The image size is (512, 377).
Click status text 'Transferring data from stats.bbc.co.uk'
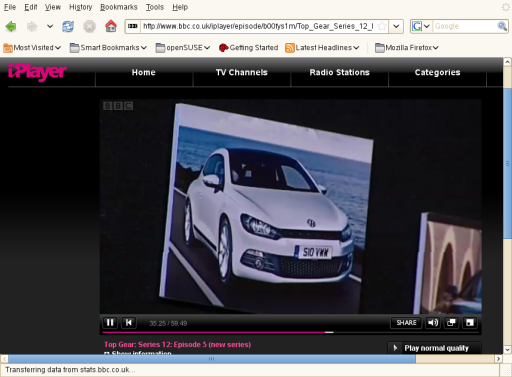coord(70,370)
